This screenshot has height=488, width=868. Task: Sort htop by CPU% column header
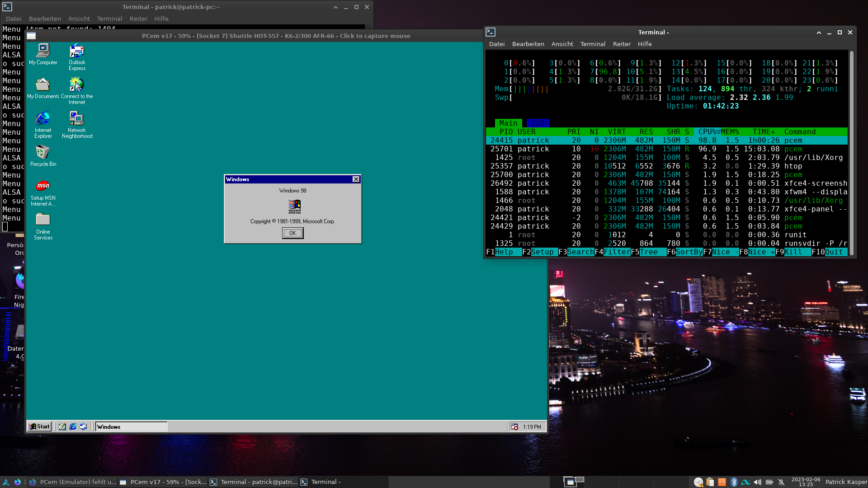(x=707, y=131)
